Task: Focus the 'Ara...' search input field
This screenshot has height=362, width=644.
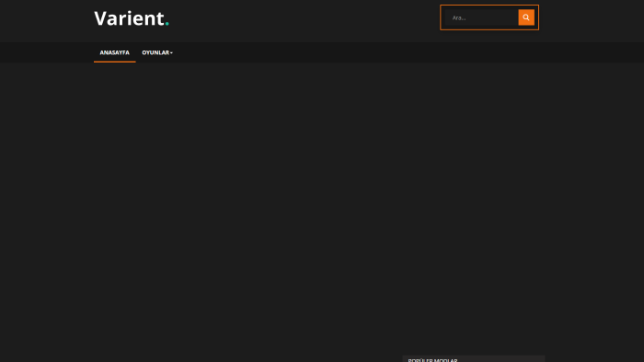Action: (481, 17)
